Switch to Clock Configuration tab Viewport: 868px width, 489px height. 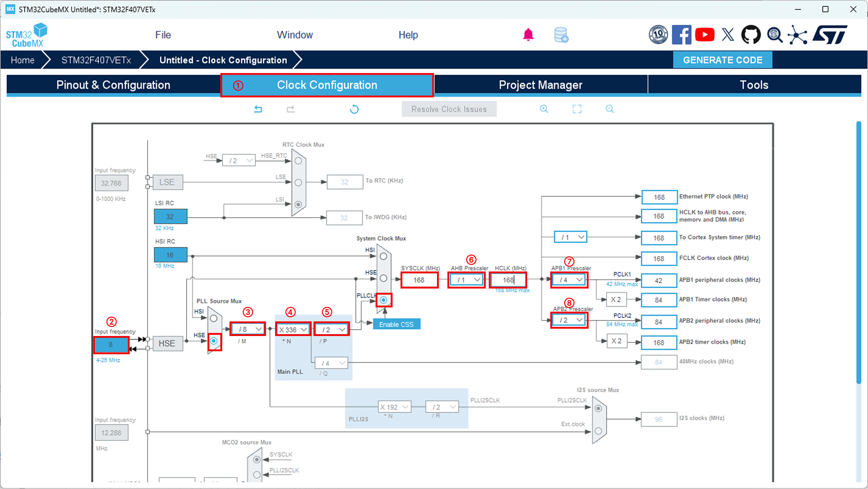point(327,85)
